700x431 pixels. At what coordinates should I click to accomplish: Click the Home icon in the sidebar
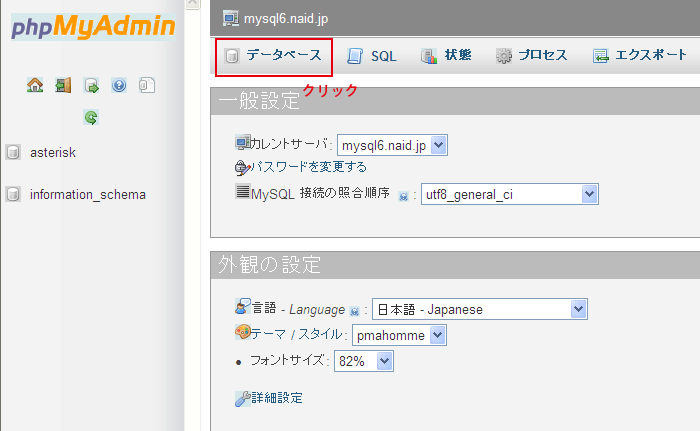pos(35,85)
